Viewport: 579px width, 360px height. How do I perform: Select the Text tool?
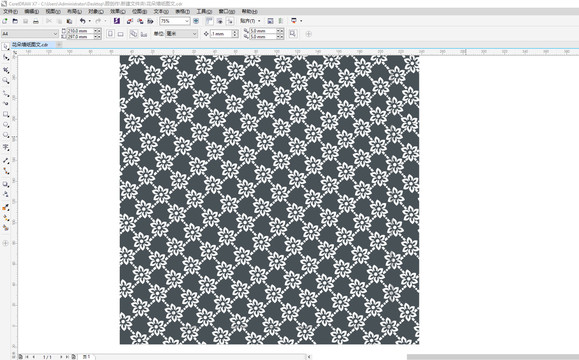click(x=6, y=148)
